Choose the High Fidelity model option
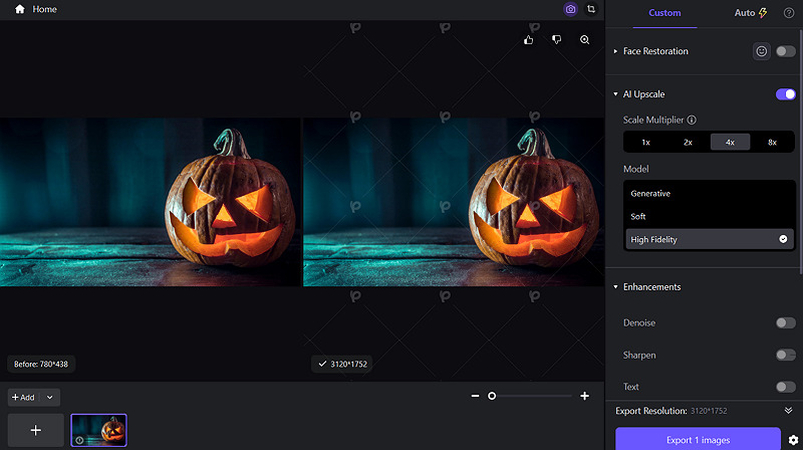The width and height of the screenshot is (803, 450). [x=708, y=239]
